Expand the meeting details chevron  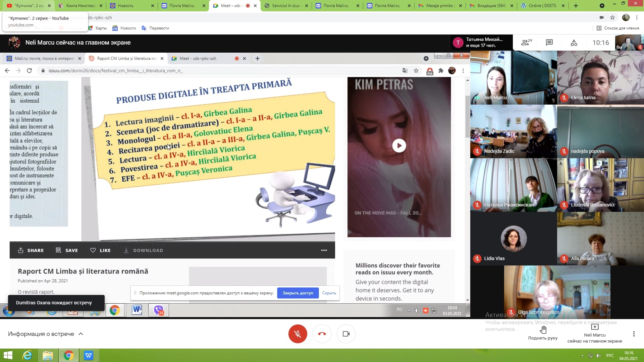81,334
